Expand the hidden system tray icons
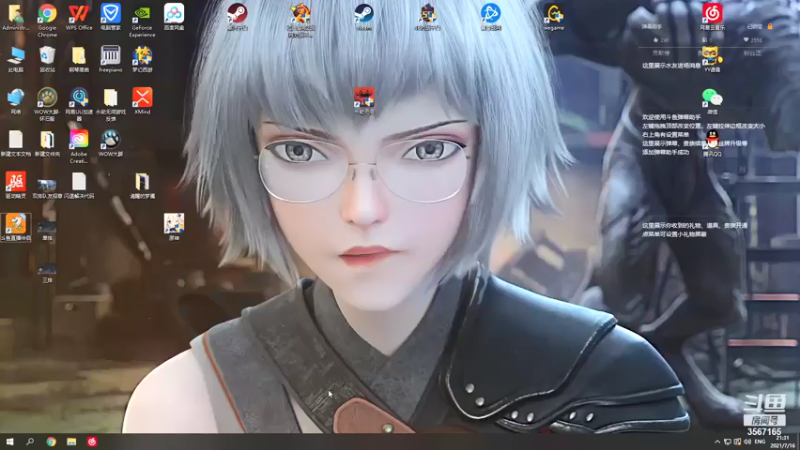The width and height of the screenshot is (800, 450). 717,442
